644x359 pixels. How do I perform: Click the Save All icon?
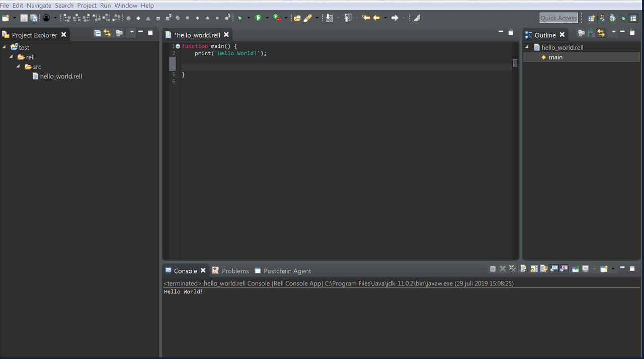click(x=34, y=18)
